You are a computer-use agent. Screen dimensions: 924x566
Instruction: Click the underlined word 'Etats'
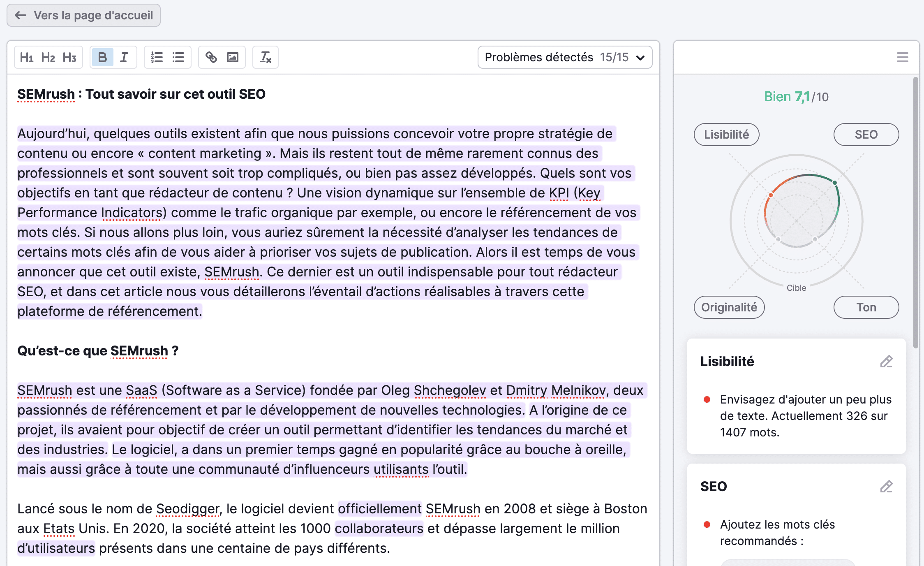click(x=59, y=529)
